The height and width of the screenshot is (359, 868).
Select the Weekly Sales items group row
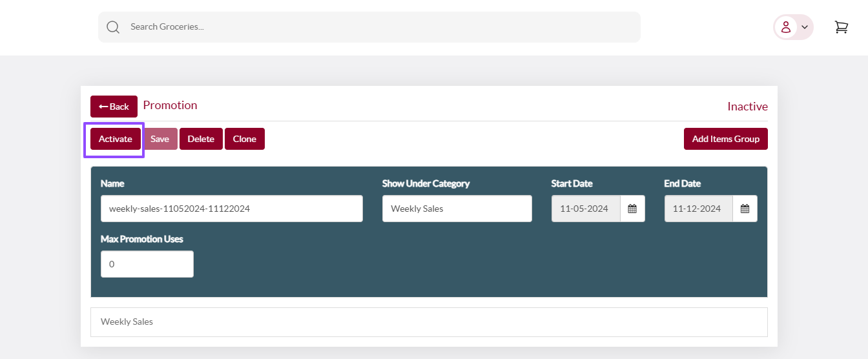coord(429,322)
